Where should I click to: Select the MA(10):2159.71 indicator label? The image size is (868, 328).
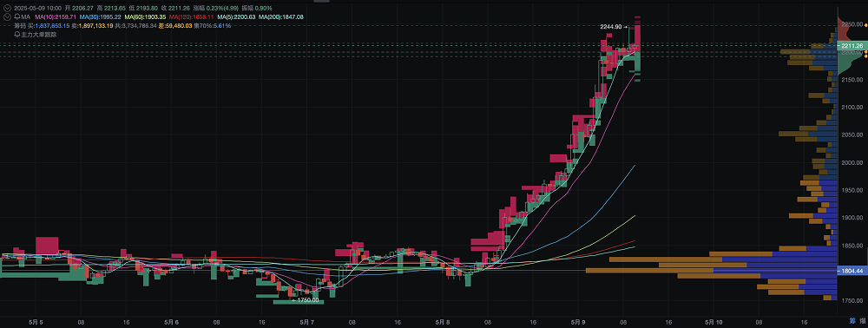56,17
